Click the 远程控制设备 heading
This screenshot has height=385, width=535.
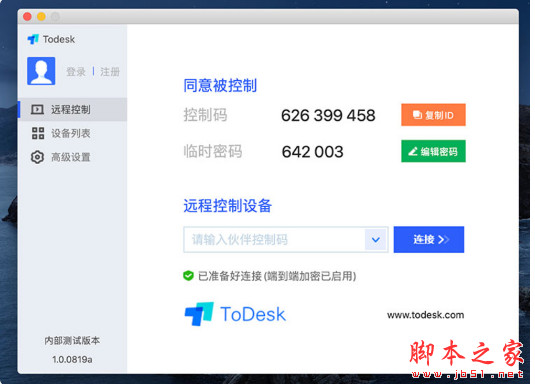(228, 206)
